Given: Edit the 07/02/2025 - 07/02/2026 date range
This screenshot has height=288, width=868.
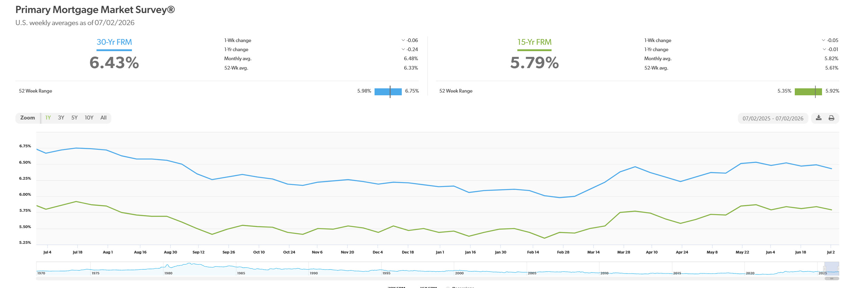Looking at the screenshot, I should pyautogui.click(x=773, y=118).
